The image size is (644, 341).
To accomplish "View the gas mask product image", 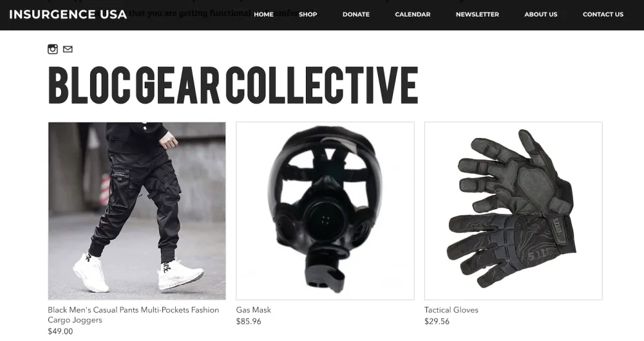I will tap(325, 211).
